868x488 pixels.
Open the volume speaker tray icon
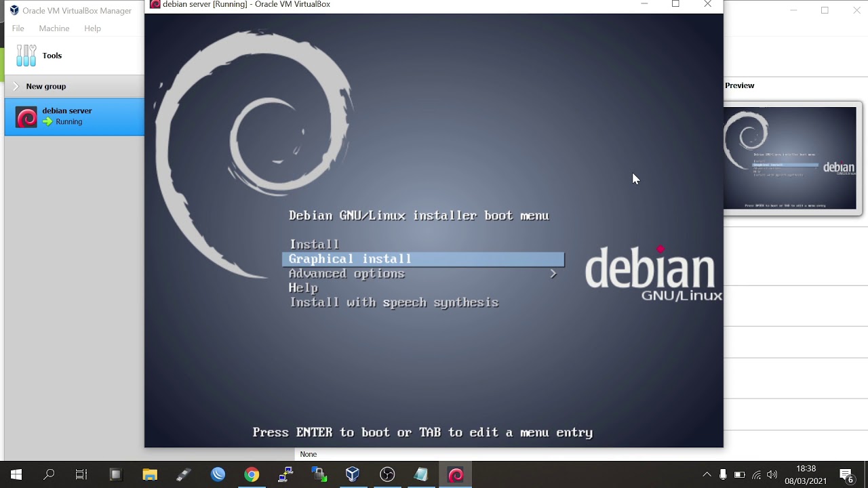772,474
